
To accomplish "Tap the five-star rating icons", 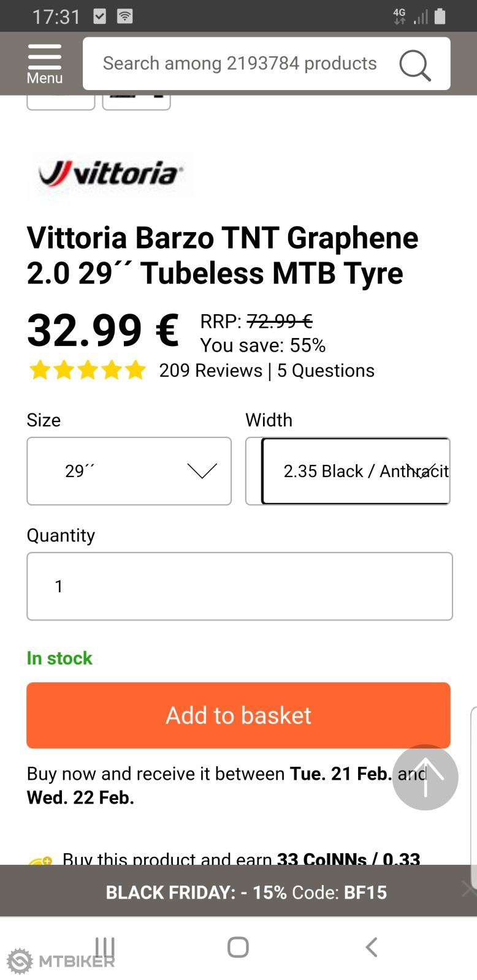I will point(87,371).
